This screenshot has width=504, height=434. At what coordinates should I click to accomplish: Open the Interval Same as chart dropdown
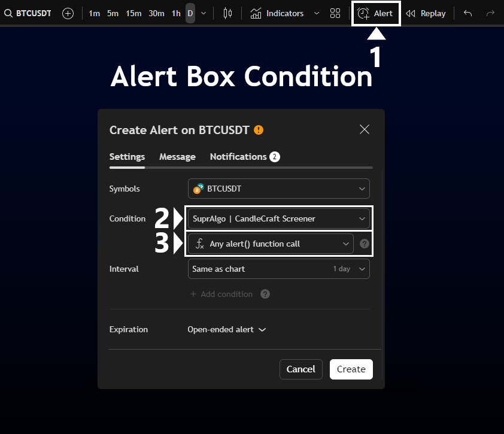(279, 269)
